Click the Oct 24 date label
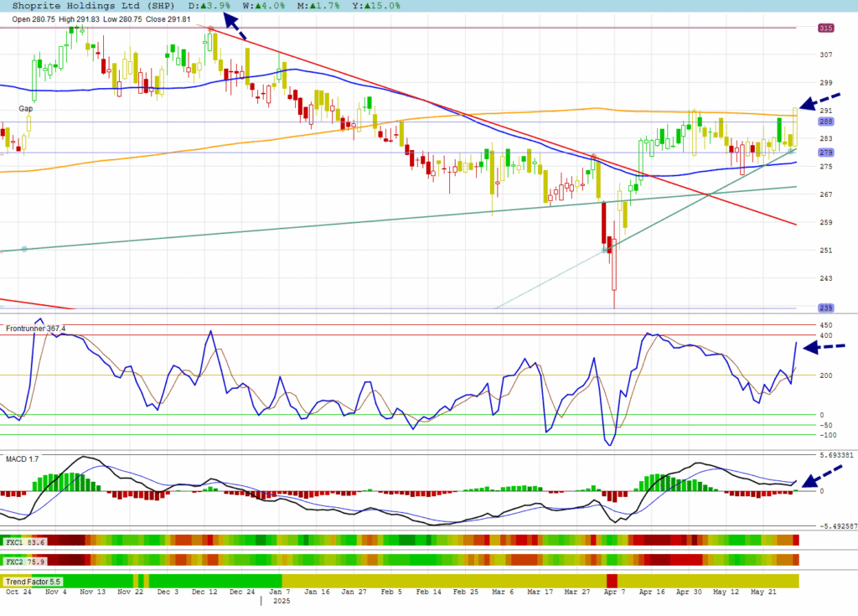Viewport: 858px width, 616px height. coord(18,592)
